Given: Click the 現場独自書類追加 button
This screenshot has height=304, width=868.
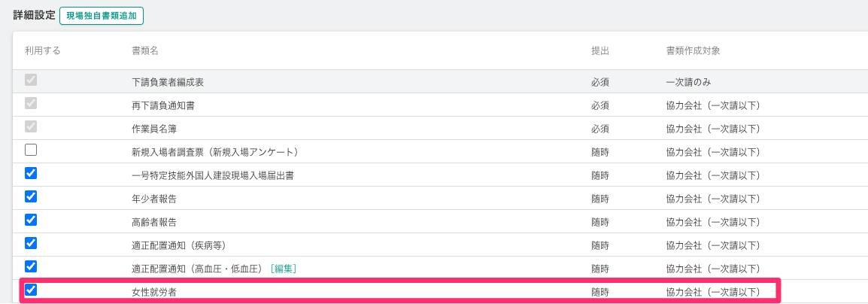Looking at the screenshot, I should tap(102, 15).
